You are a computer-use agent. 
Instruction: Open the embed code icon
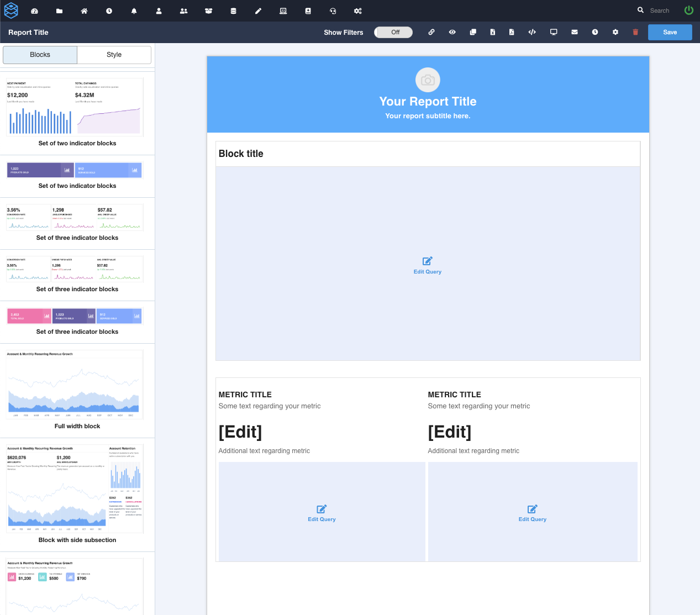(532, 32)
